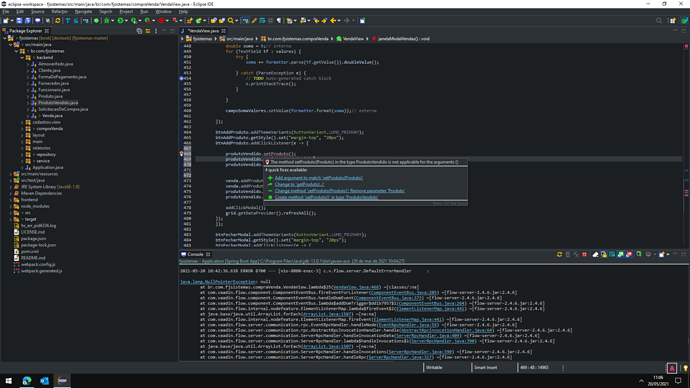Open Run icon dropdown arrow

pyautogui.click(x=127, y=21)
